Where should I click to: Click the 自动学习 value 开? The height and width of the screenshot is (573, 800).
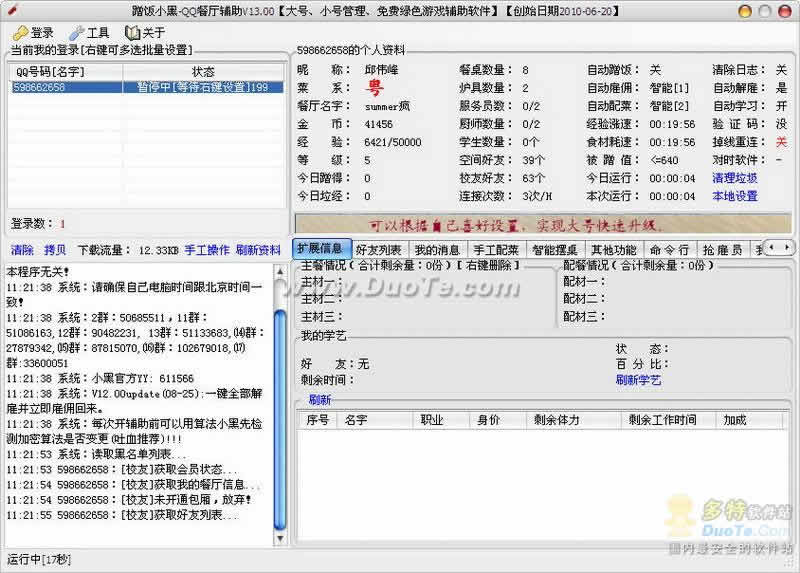pyautogui.click(x=781, y=106)
